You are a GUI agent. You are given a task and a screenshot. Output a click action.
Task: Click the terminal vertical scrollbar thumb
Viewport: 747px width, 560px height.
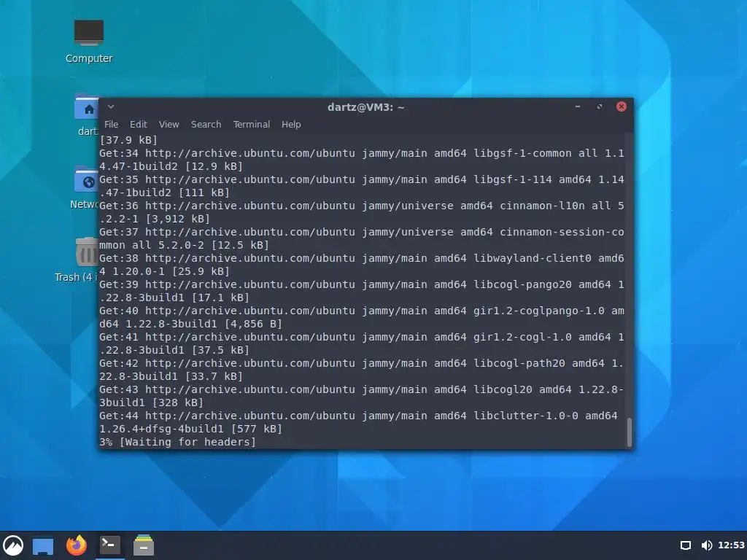[629, 432]
